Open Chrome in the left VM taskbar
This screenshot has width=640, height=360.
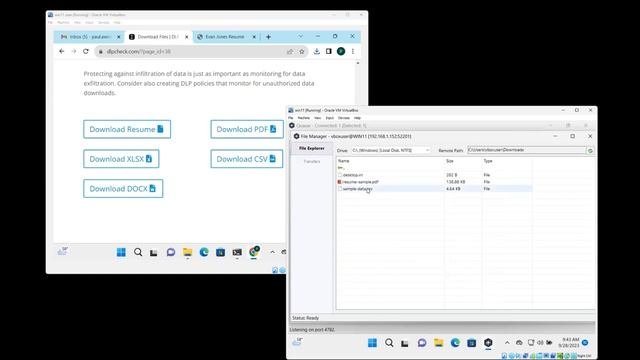point(254,252)
